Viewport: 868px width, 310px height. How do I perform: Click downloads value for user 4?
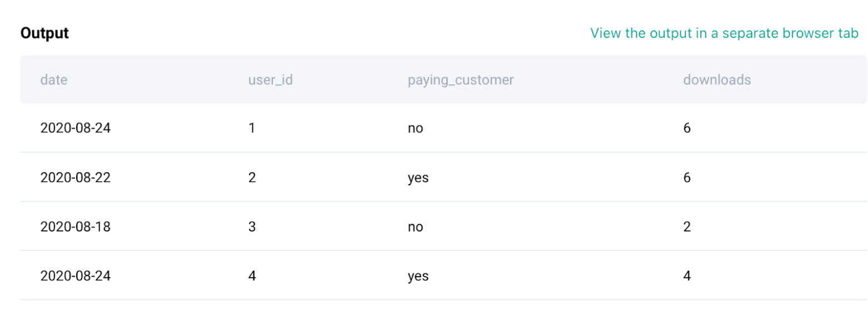[x=687, y=276]
